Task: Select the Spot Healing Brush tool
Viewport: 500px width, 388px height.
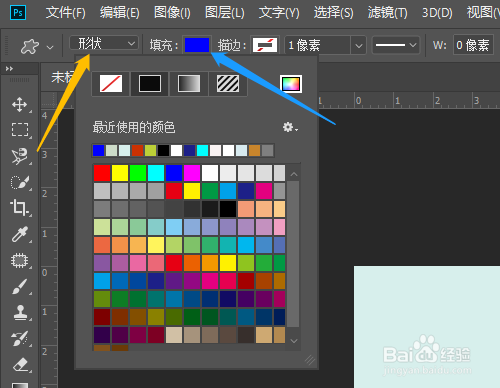Action: point(20,260)
